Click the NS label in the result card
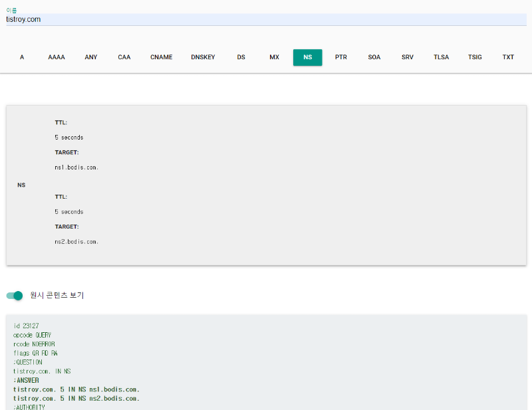 (21, 185)
